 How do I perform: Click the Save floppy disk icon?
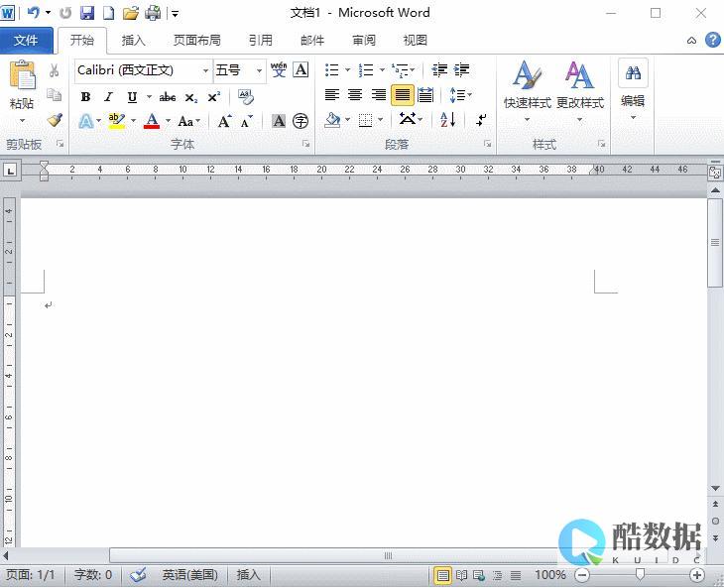(x=87, y=13)
